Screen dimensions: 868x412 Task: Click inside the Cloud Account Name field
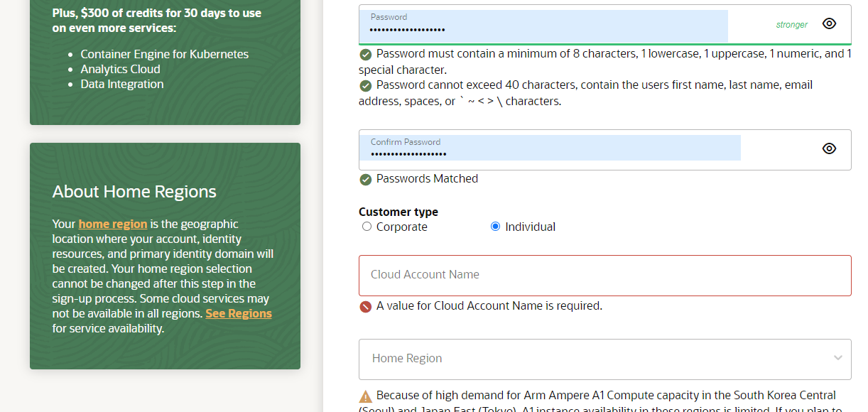604,274
